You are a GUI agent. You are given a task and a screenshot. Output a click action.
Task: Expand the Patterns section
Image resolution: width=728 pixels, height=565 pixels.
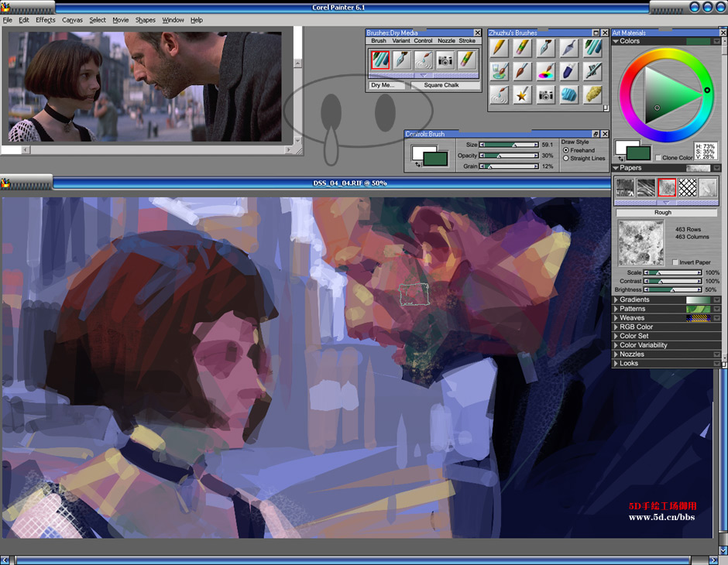[x=616, y=309]
